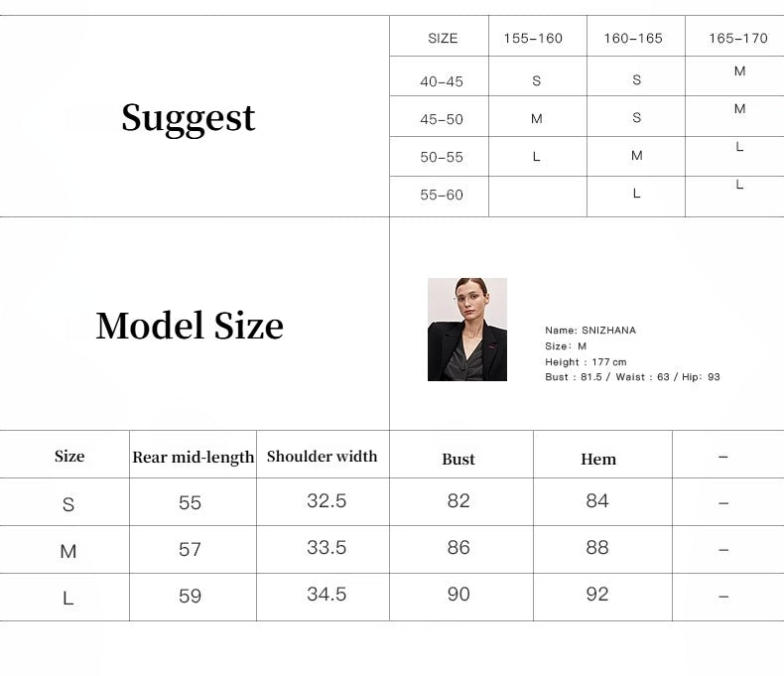This screenshot has width=784, height=676.
Task: Select the 155-160 height column header
Action: pyautogui.click(x=533, y=39)
